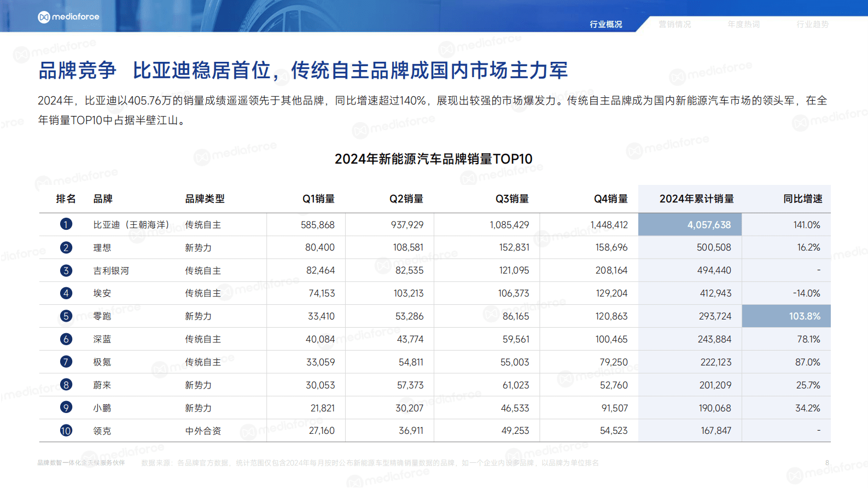868x488 pixels.
Task: Click 埃安 growth rate -14.0%
Action: click(806, 293)
